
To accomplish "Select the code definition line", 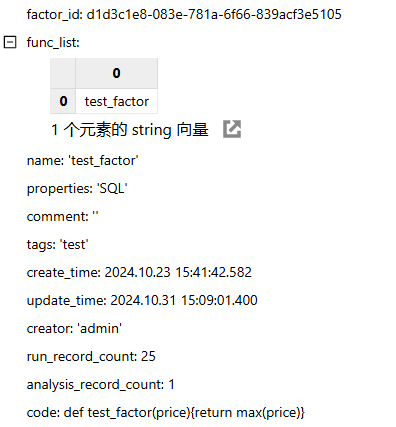I will coord(166,413).
